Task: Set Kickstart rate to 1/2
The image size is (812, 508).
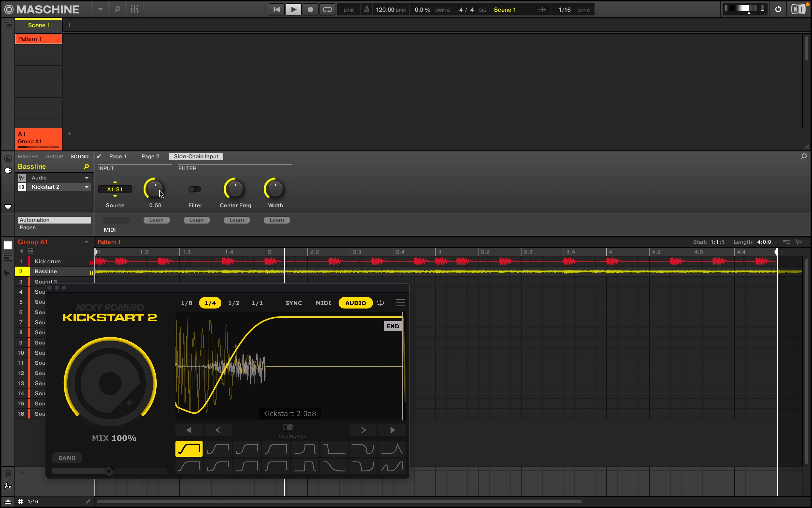Action: tap(234, 303)
